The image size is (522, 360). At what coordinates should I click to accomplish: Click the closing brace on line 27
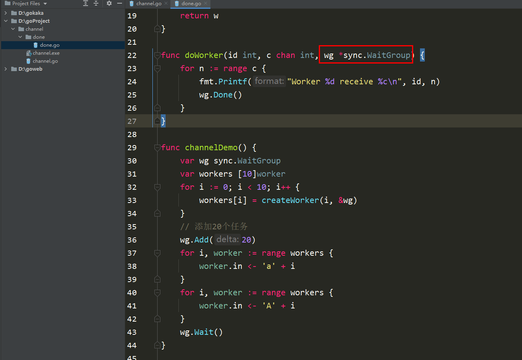(x=163, y=121)
